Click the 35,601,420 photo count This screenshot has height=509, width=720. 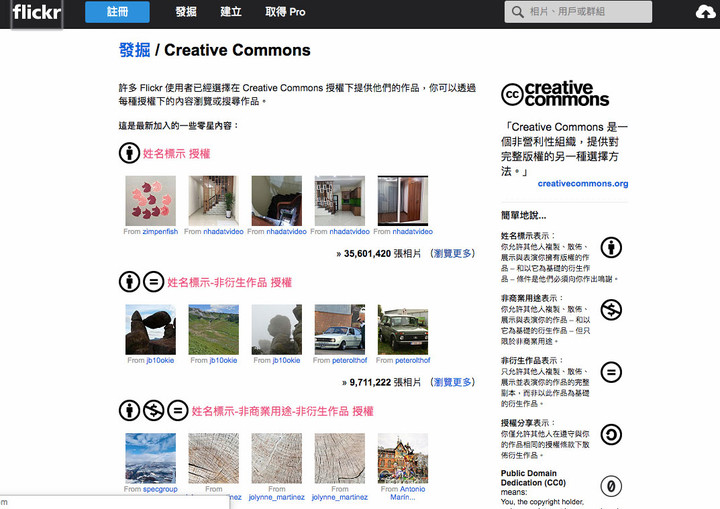(x=367, y=254)
